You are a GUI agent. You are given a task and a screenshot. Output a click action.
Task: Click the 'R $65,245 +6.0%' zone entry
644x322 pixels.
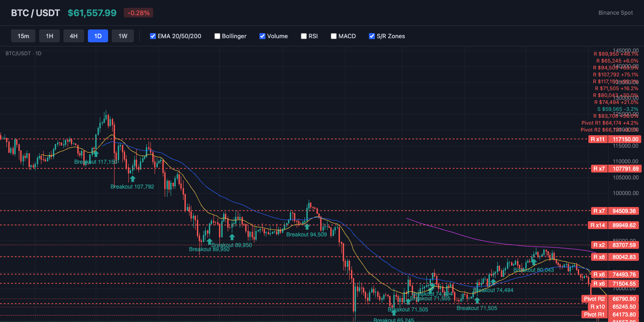(x=617, y=61)
